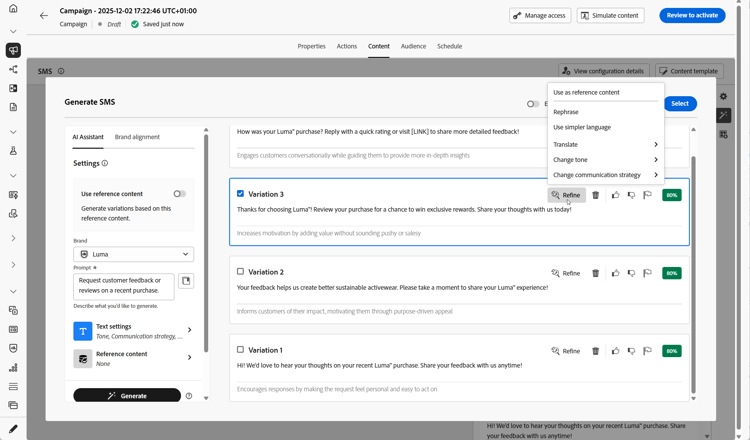Click the settings gear icon on right rail

pos(723,97)
